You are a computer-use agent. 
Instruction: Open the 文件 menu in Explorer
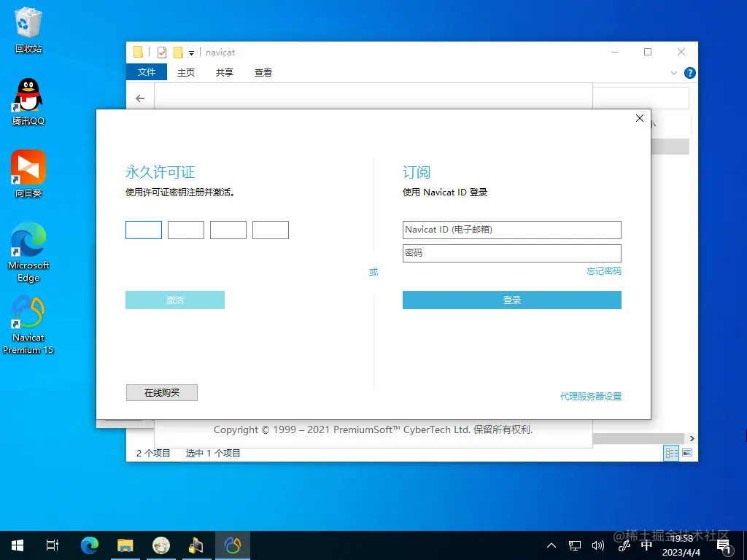[146, 72]
